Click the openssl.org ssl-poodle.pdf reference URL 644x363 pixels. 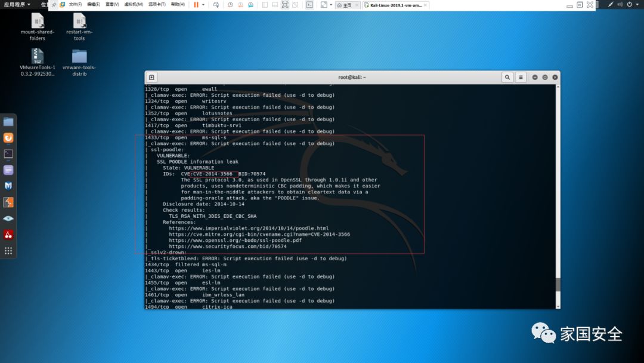coord(235,241)
